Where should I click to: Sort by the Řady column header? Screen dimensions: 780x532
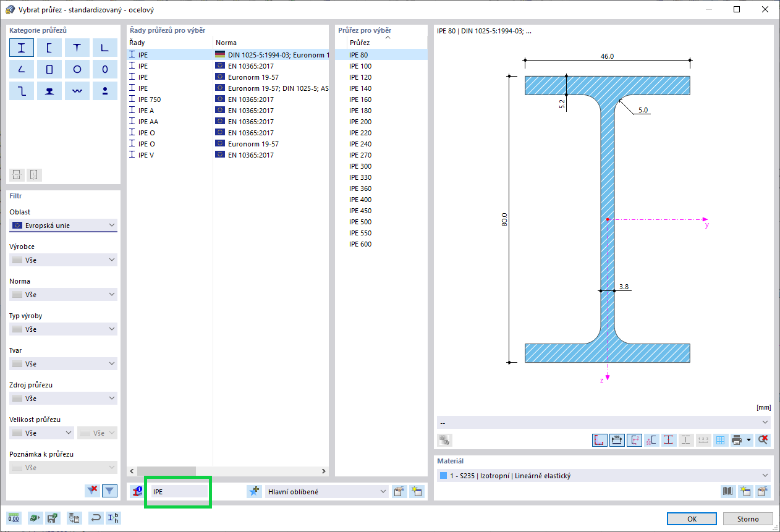(x=169, y=43)
